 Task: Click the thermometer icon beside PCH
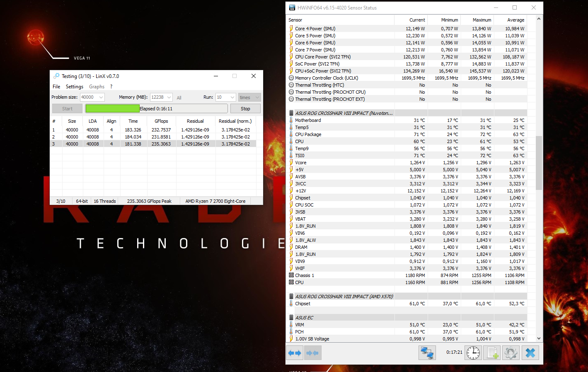pyautogui.click(x=291, y=332)
